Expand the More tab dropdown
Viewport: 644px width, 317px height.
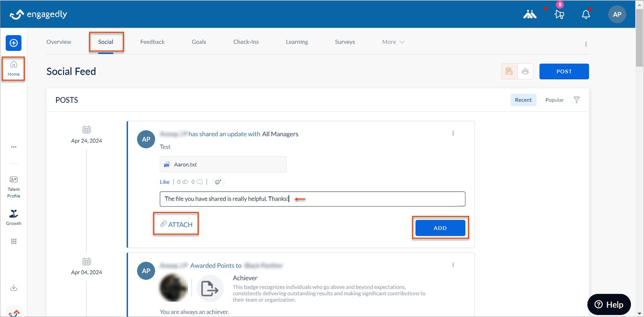393,42
